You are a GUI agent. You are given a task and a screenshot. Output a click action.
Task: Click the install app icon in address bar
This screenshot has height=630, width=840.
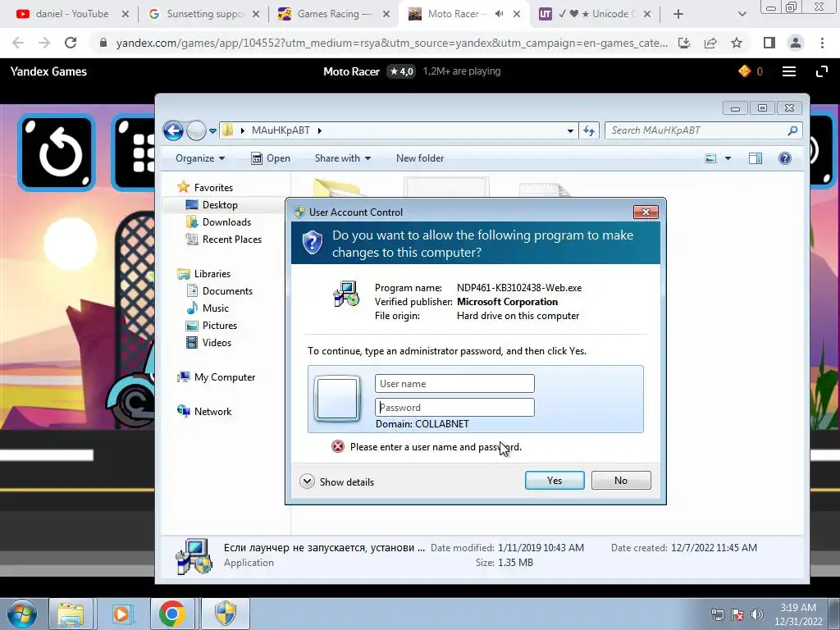[684, 43]
